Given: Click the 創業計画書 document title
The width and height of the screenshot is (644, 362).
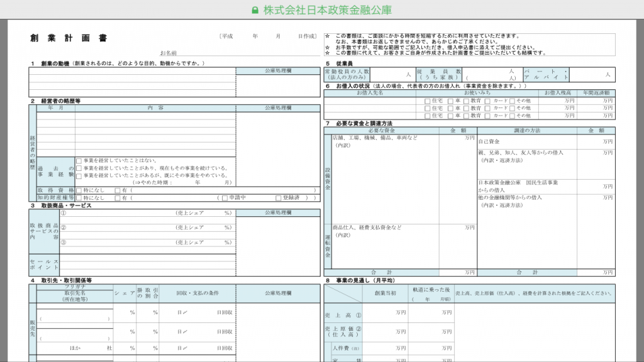Looking at the screenshot, I should pos(69,38).
